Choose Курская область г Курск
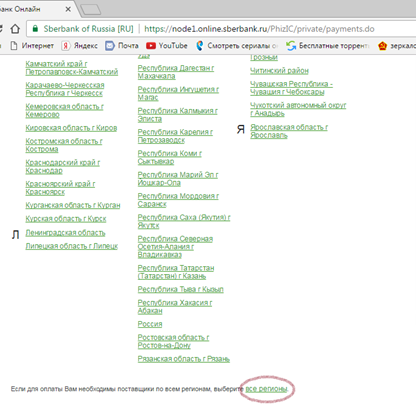 [66, 219]
